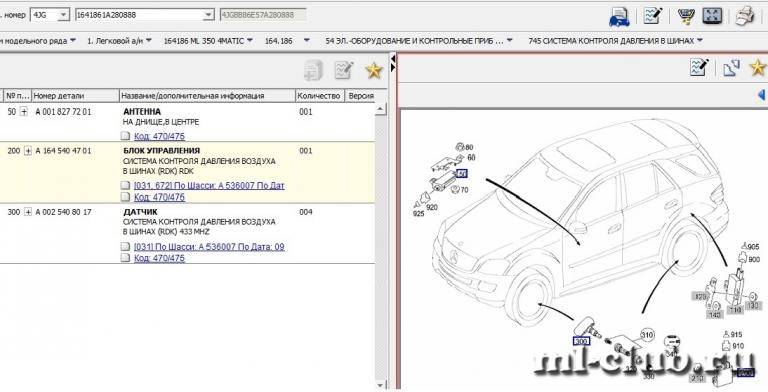Click the greyed-out copy parts icon
Viewport: 768px width, 392px height.
click(313, 71)
